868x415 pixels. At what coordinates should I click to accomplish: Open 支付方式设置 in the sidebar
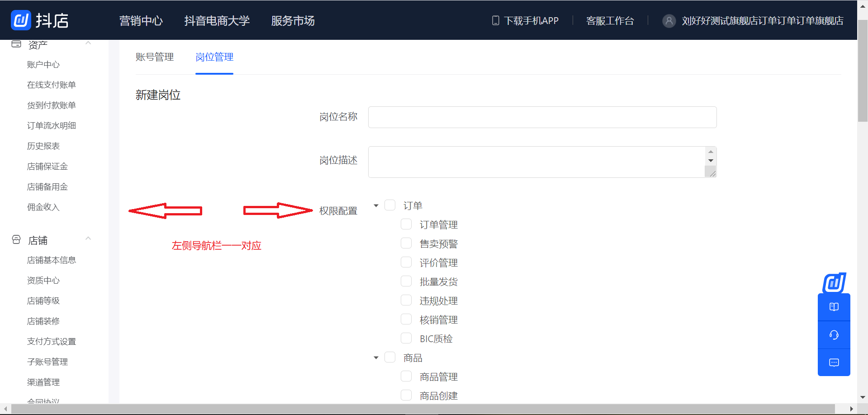(52, 342)
